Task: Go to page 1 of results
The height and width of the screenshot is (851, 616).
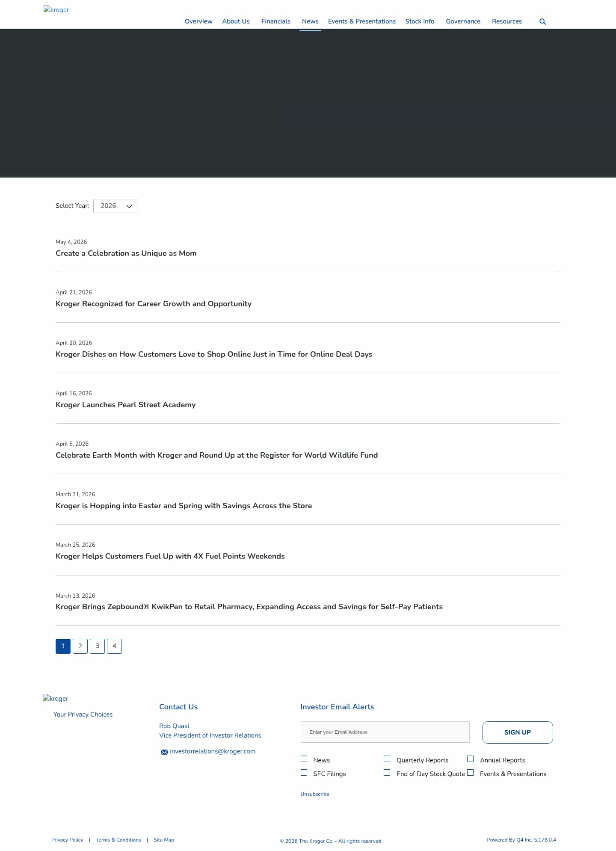Action: coord(63,646)
